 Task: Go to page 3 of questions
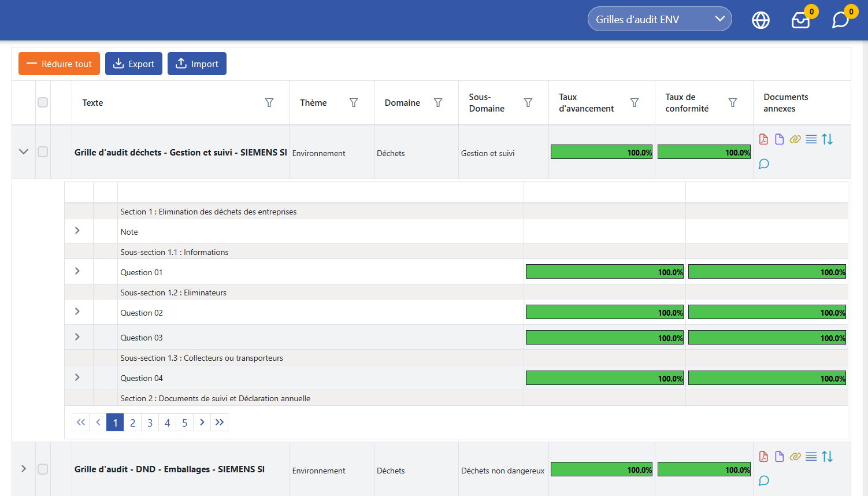tap(150, 423)
